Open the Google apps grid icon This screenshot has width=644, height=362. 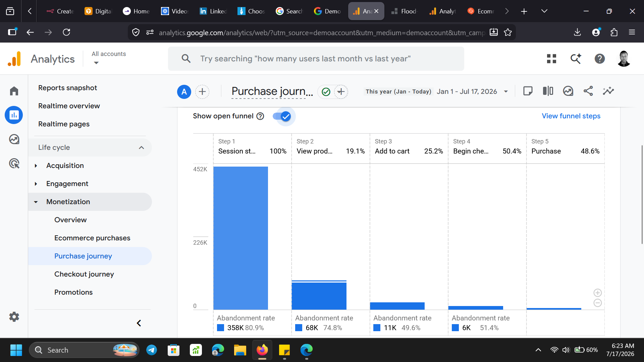[x=551, y=59]
